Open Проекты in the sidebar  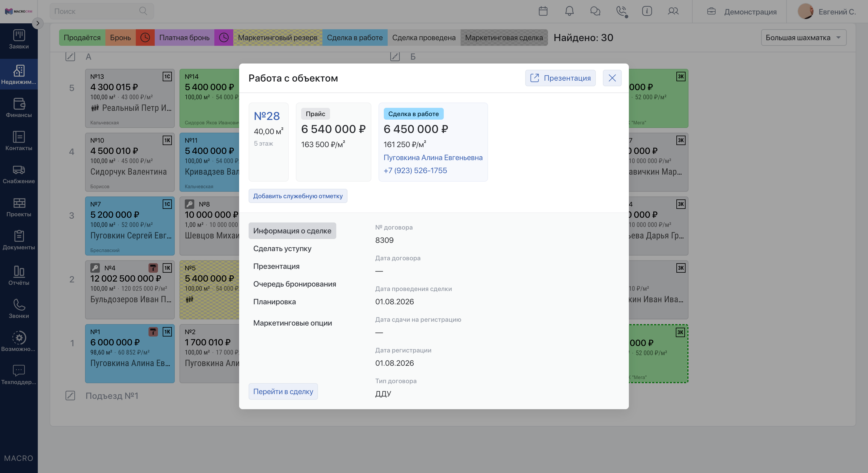(x=19, y=207)
